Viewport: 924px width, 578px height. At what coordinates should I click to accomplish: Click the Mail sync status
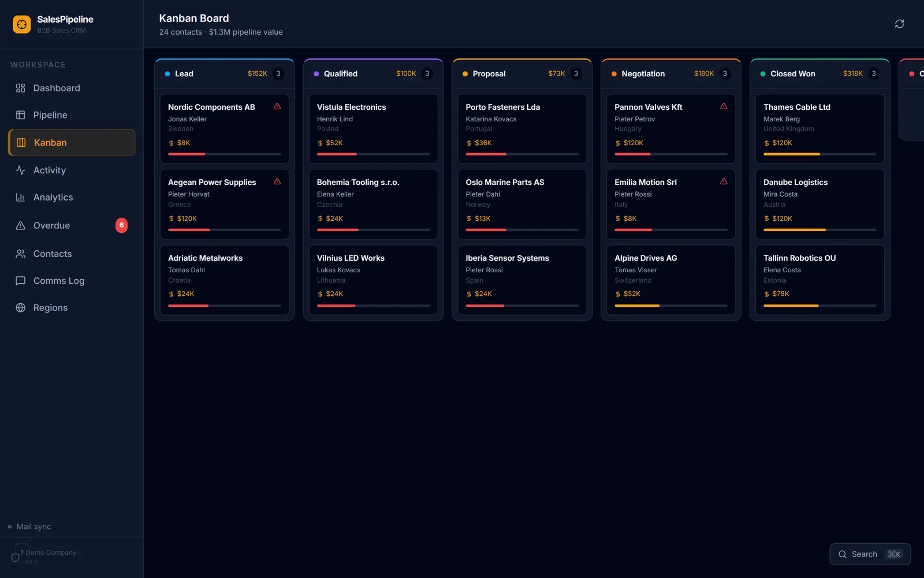(x=29, y=527)
